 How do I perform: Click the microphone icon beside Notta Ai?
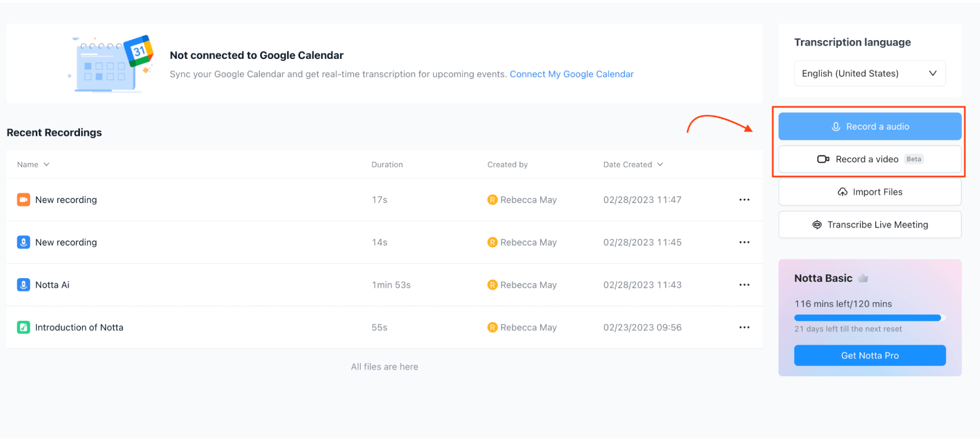pyautogui.click(x=24, y=285)
